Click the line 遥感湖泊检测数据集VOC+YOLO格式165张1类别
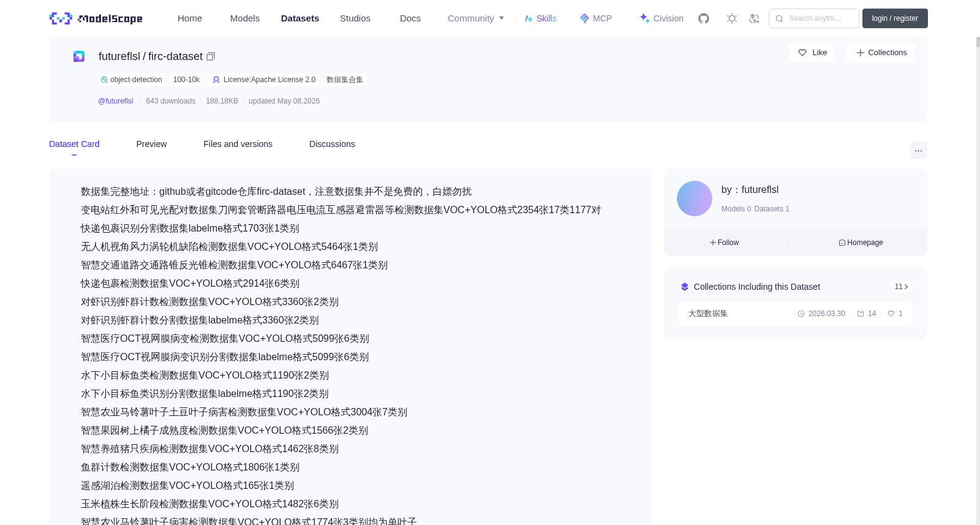 coord(187,486)
